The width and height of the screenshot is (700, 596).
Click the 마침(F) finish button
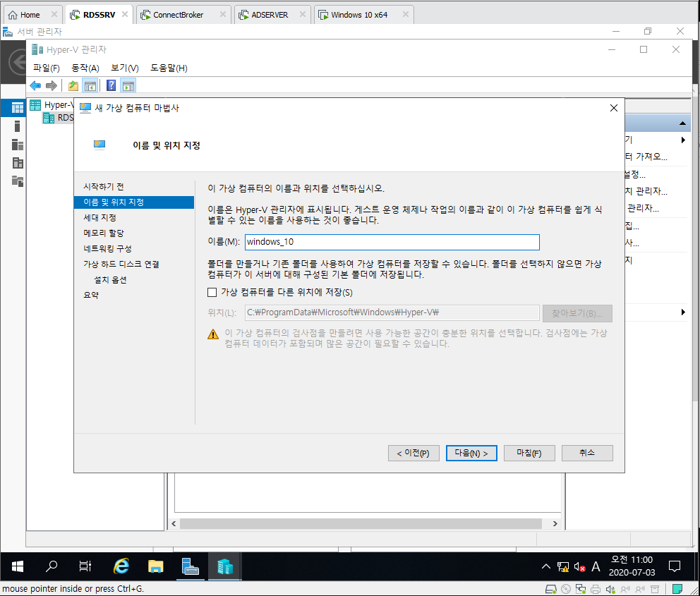[x=529, y=453]
